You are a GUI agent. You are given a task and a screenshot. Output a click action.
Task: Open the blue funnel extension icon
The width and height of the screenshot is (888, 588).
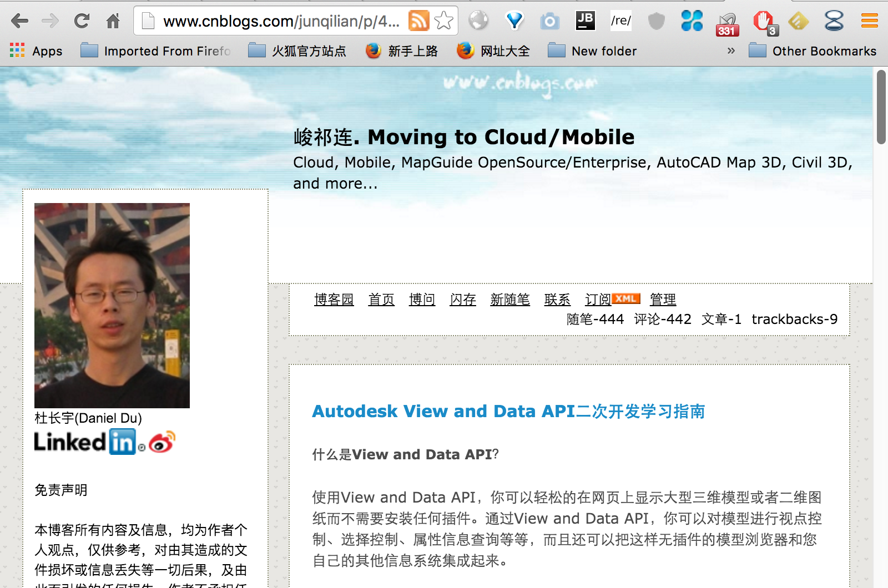pos(514,21)
